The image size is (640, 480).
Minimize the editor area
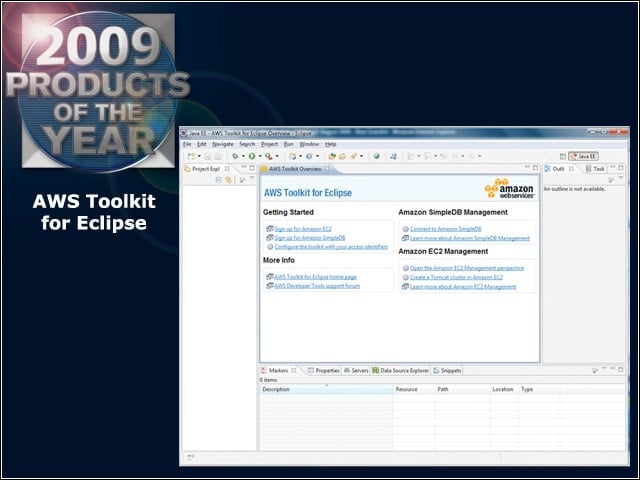click(527, 167)
